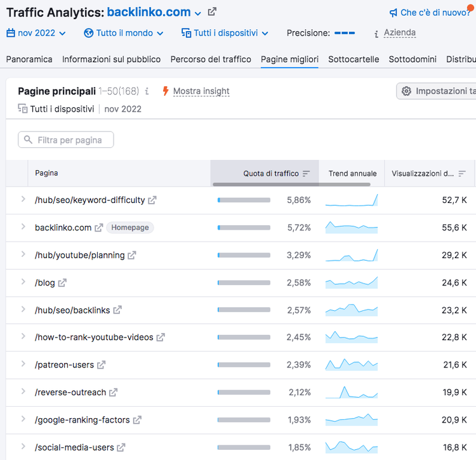Image resolution: width=476 pixels, height=460 pixels.
Task: Click trend sparkline for /hub/youtube/planning
Action: coord(352,255)
